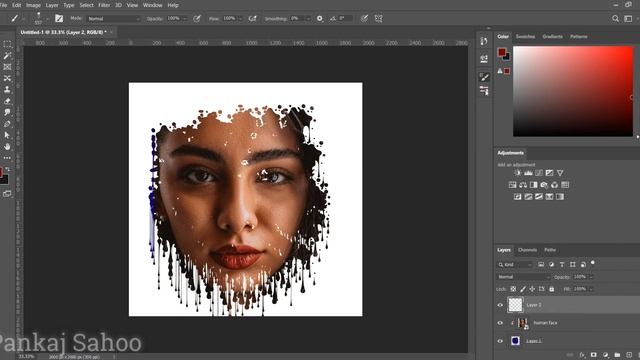Add a Levels adjustment
This screenshot has width=640, height=360.
(x=528, y=173)
